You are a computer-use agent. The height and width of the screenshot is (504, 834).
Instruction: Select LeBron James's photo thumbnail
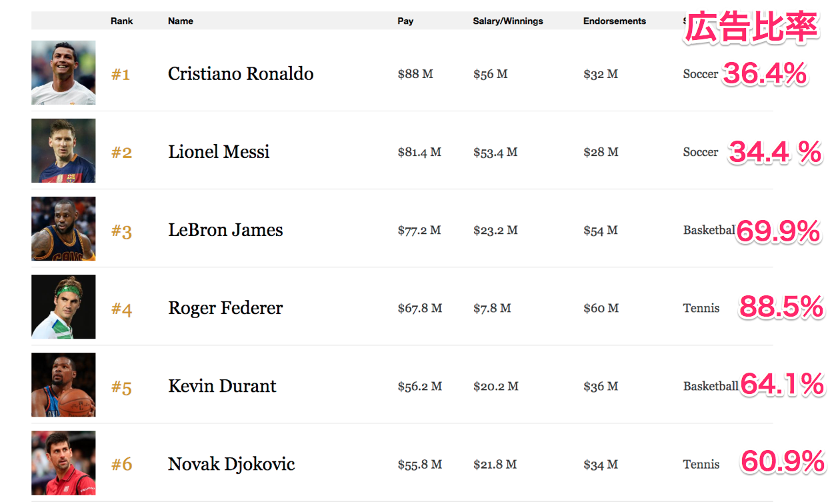click(63, 229)
